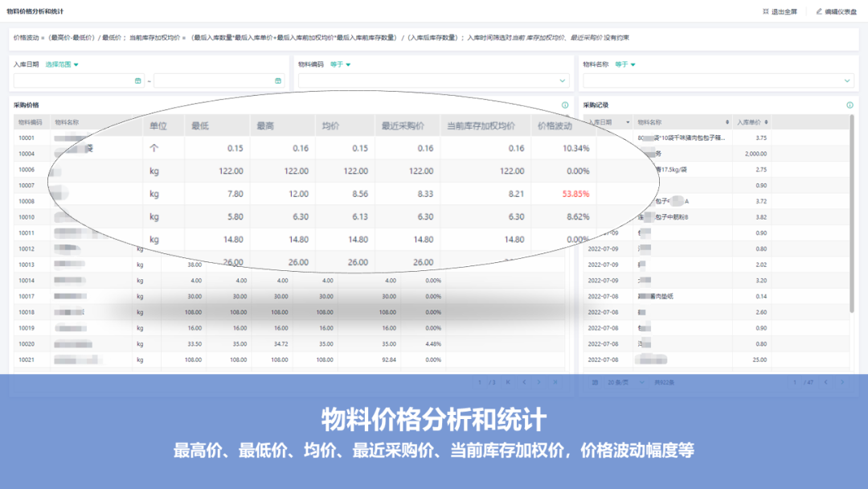Select material row 10020 in 采购价格 table
The width and height of the screenshot is (868, 489).
pyautogui.click(x=27, y=343)
